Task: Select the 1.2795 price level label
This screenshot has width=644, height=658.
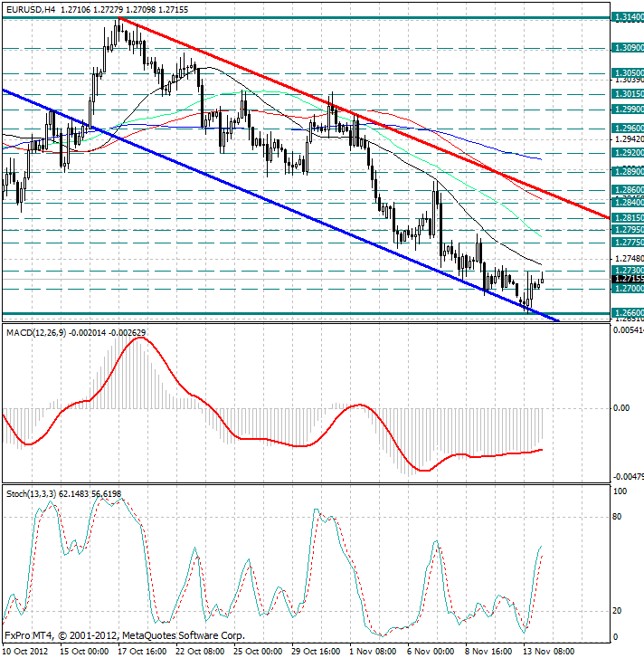Action: 628,230
